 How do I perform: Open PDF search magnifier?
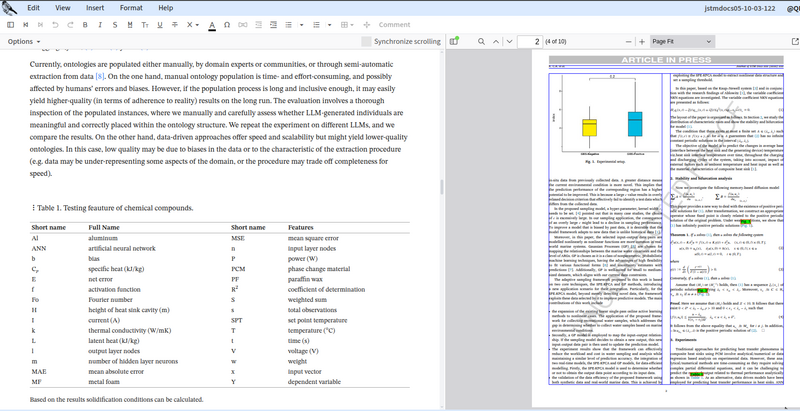pos(481,41)
